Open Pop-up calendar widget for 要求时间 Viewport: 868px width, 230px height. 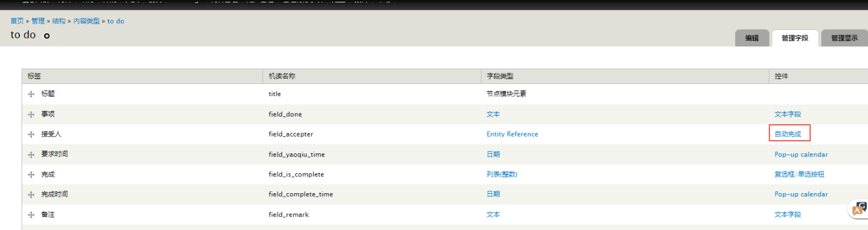tap(801, 155)
